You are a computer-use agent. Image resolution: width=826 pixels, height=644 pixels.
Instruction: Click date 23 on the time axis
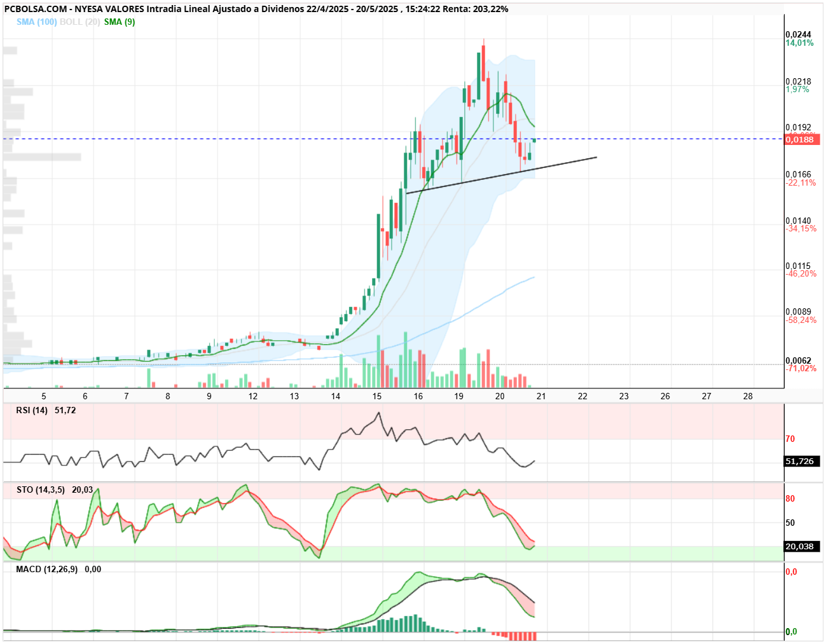624,396
